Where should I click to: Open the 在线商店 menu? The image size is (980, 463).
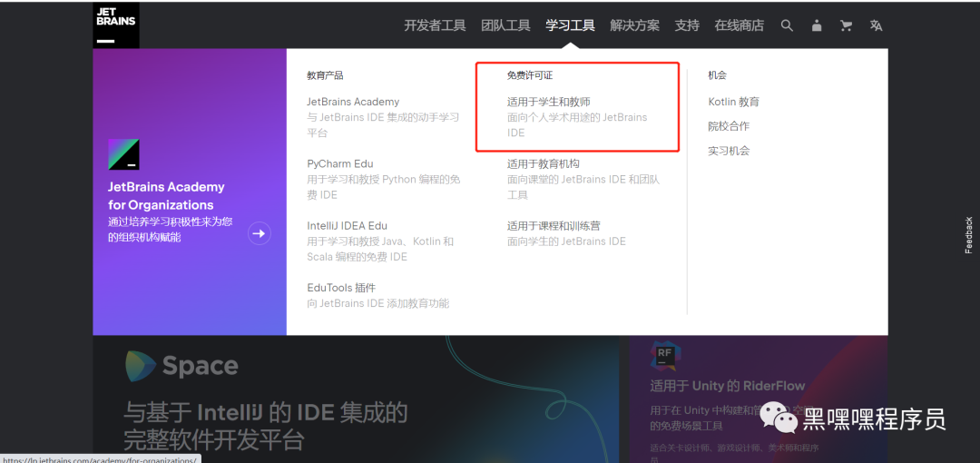point(740,25)
